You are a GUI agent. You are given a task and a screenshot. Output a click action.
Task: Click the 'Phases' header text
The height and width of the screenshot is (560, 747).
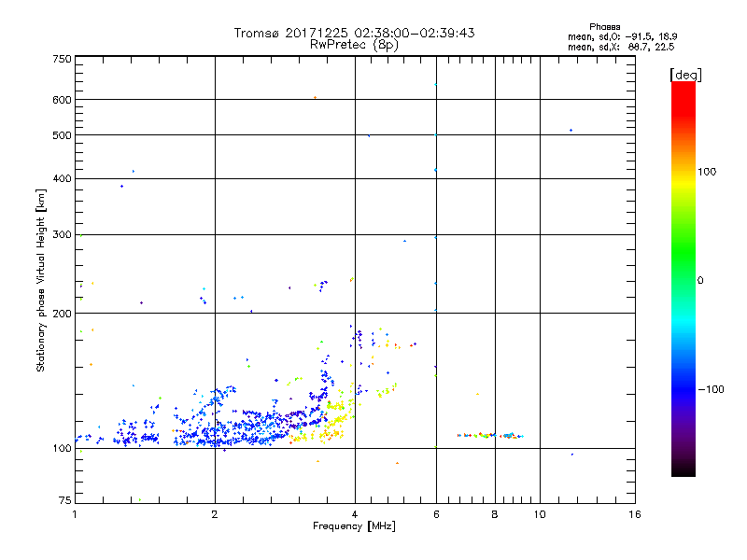(604, 27)
